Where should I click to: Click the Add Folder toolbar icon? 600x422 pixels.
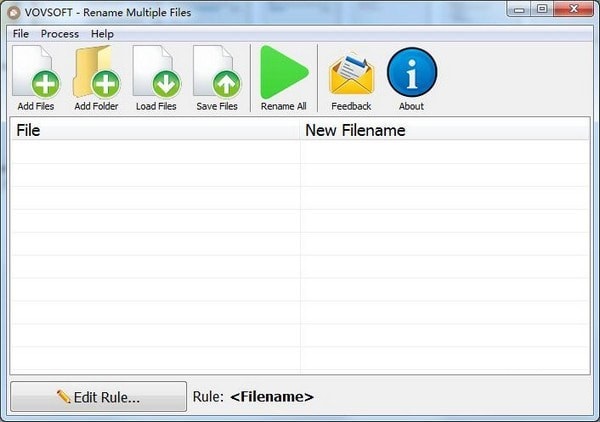[x=96, y=72]
